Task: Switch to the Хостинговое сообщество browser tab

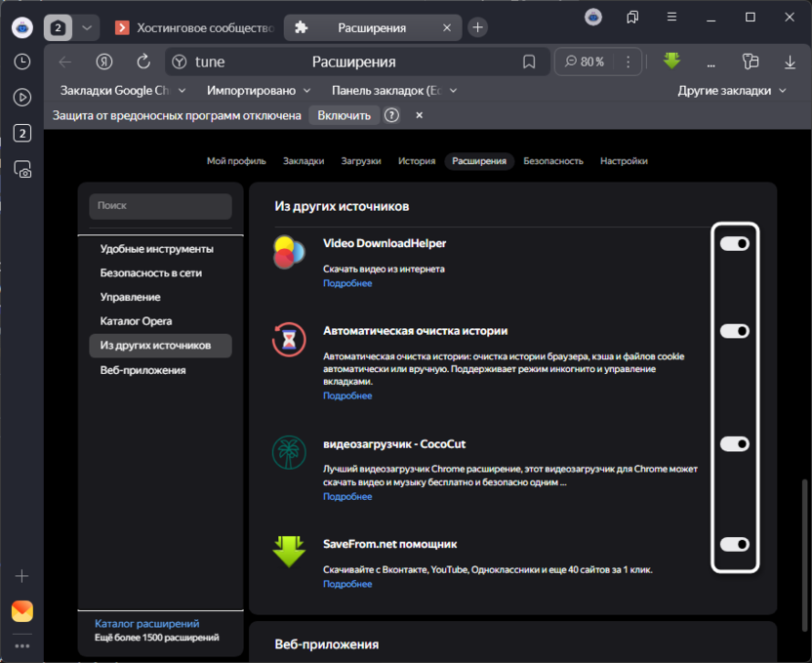Action: point(195,27)
